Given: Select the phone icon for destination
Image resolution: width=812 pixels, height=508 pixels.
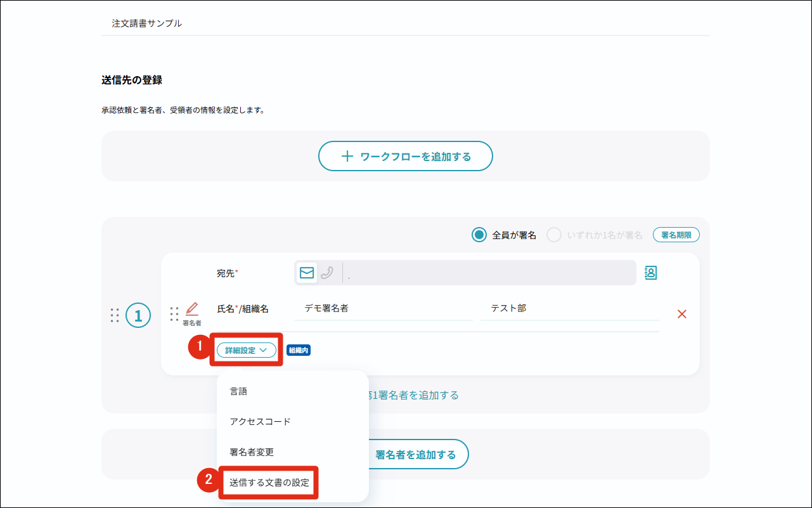Looking at the screenshot, I should click(326, 273).
